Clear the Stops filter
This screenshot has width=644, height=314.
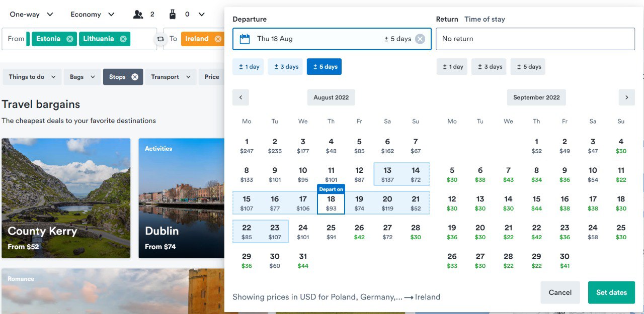point(135,77)
